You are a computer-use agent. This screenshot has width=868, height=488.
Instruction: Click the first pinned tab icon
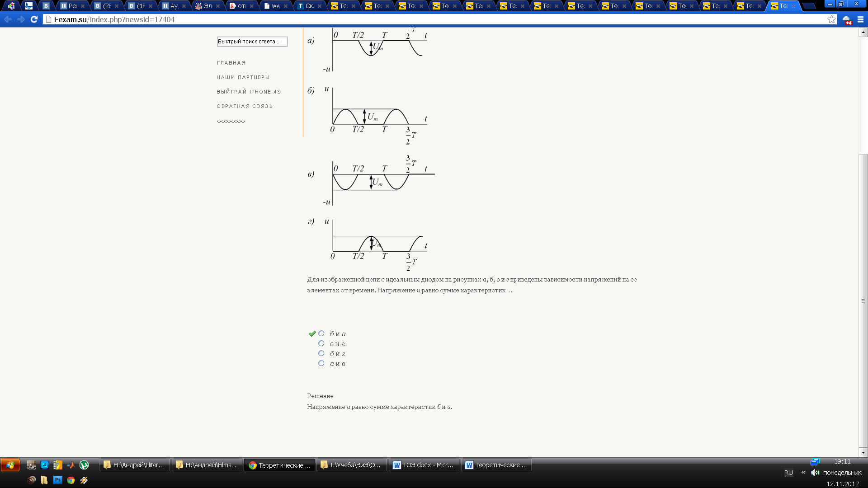click(11, 6)
